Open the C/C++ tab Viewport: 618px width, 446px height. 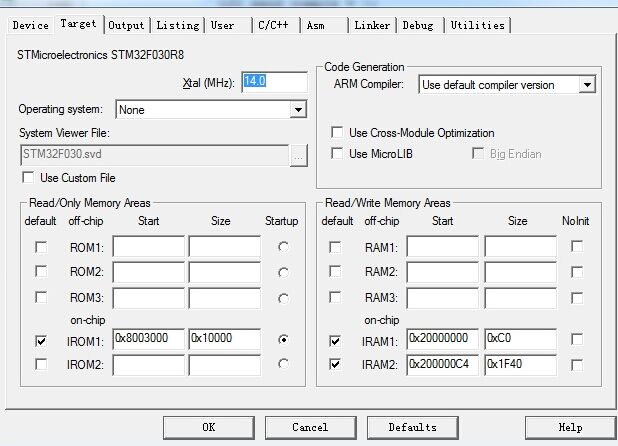[x=276, y=25]
